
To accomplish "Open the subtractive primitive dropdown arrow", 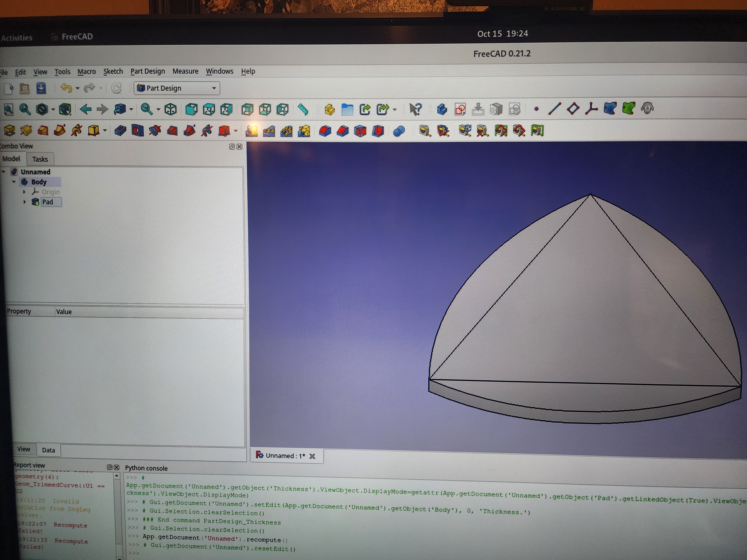I will pos(235,131).
